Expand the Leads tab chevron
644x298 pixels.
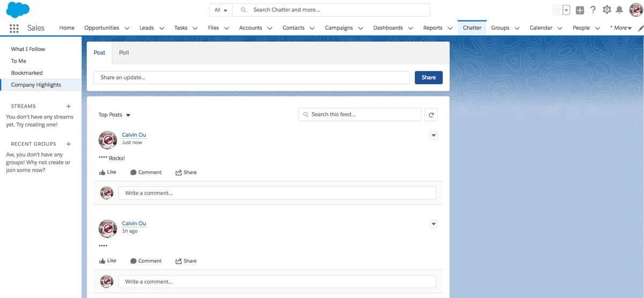(162, 28)
